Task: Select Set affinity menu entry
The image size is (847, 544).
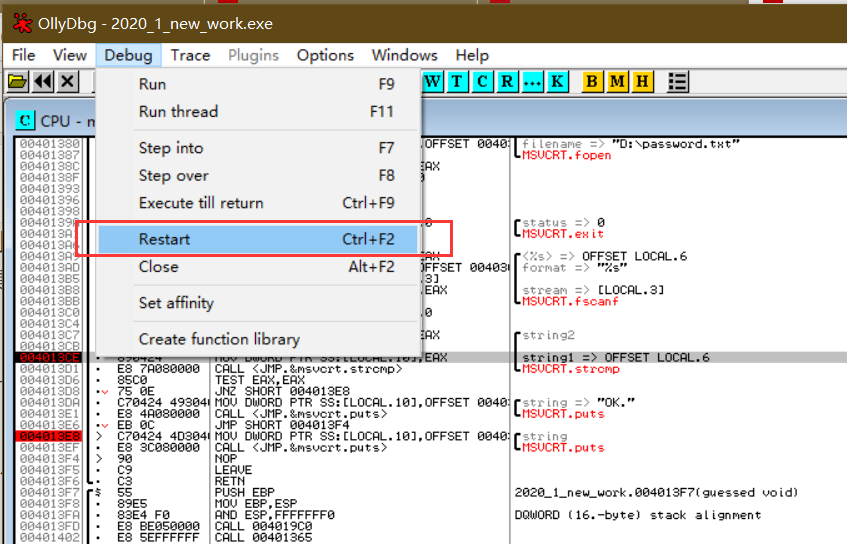Action: 258,303
